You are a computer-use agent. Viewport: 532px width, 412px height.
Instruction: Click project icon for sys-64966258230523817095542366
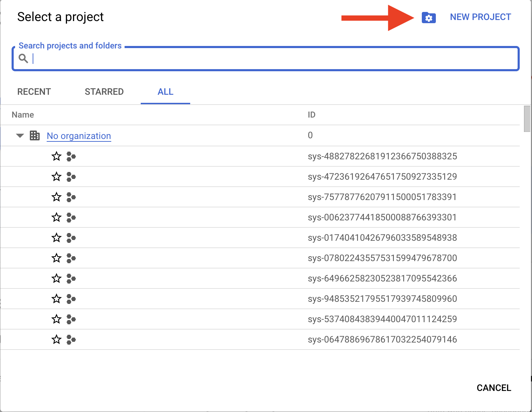pyautogui.click(x=71, y=278)
